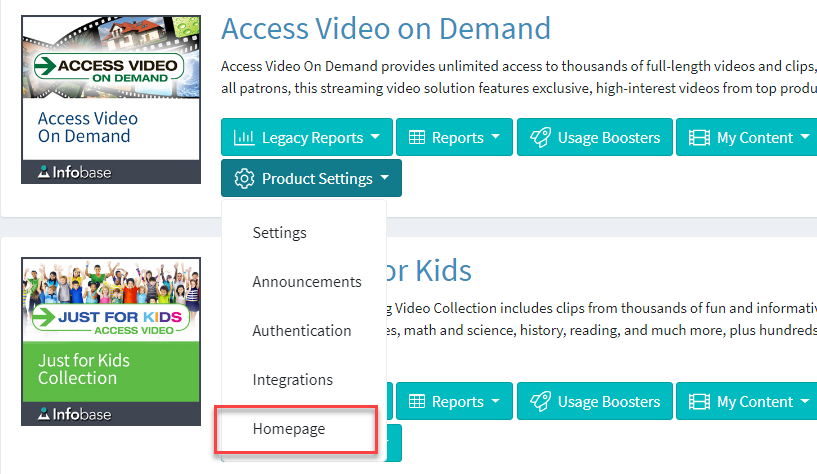Collapse the Product Settings dropdown caret
Image resolution: width=817 pixels, height=474 pixels.
pos(385,178)
